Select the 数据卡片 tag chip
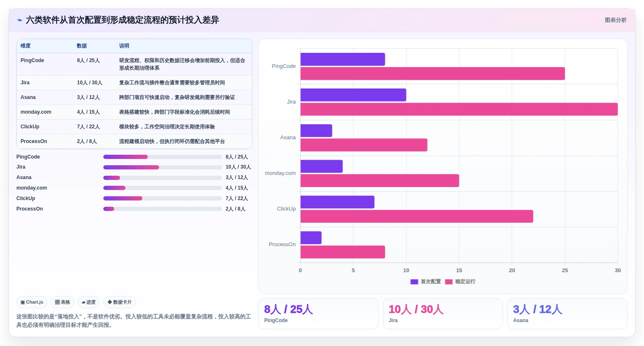644x346 pixels. (120, 302)
